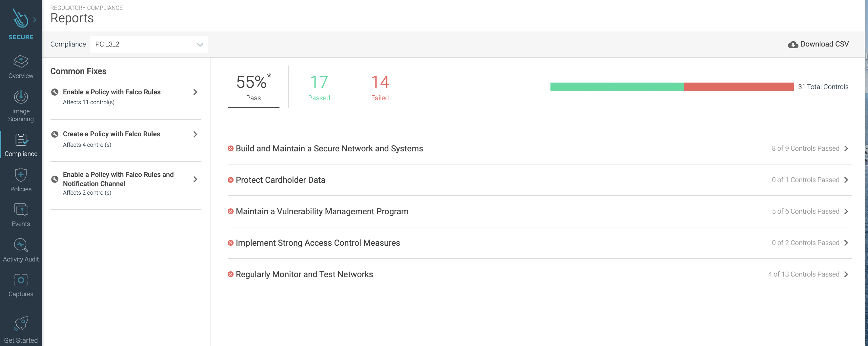Open the Events sidebar icon
The width and height of the screenshot is (868, 346).
click(21, 210)
